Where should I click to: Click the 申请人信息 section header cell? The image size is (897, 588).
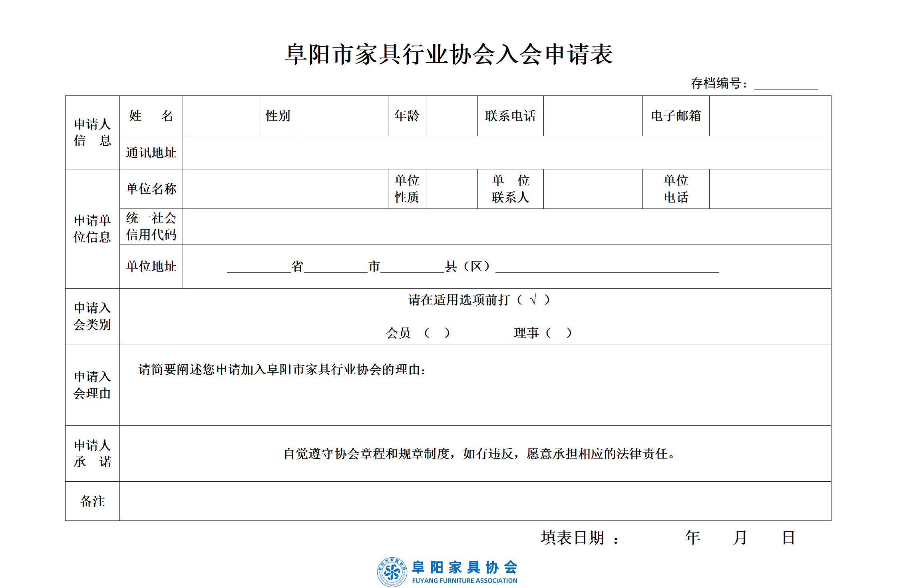(x=92, y=132)
